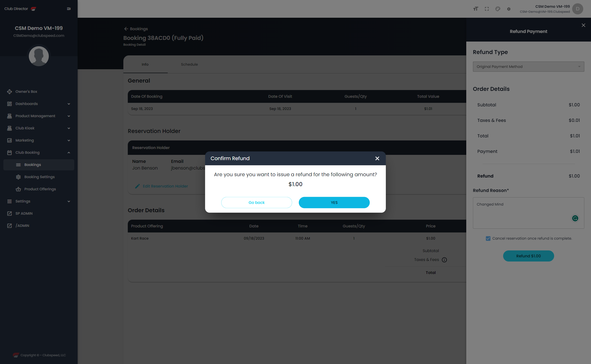Click the Taxes & Fees $0.01 value

[x=574, y=120]
